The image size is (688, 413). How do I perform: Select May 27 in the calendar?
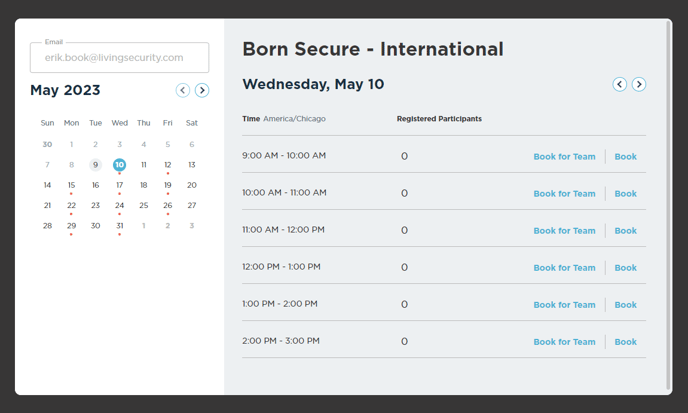[192, 205]
